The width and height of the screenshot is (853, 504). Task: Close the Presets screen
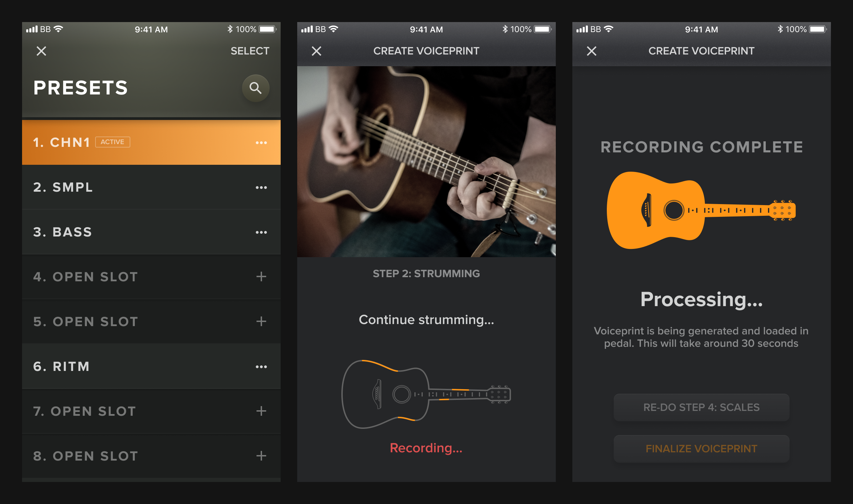point(41,51)
